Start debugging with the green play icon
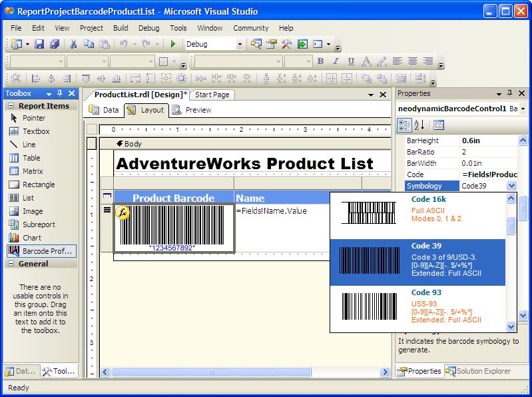Screen dimensions: 532x397 (173, 44)
